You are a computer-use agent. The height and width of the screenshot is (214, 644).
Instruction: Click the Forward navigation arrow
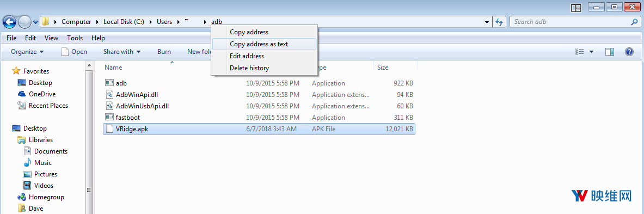click(24, 22)
